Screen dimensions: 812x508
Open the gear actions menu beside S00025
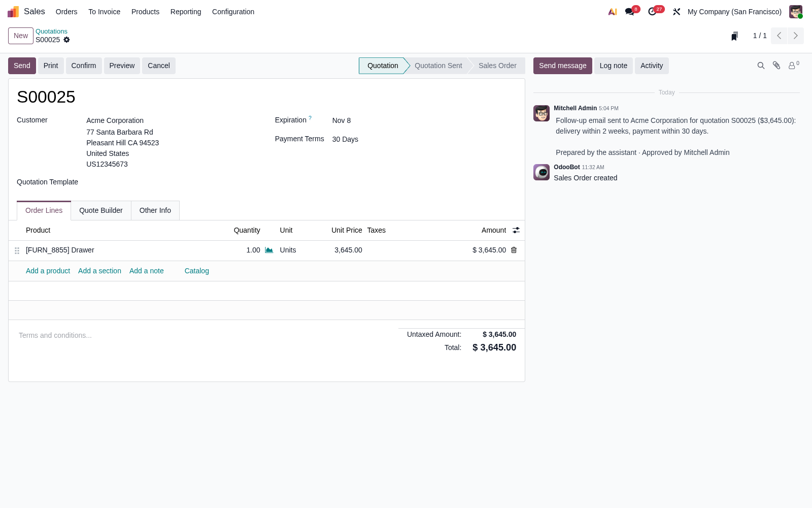point(66,40)
